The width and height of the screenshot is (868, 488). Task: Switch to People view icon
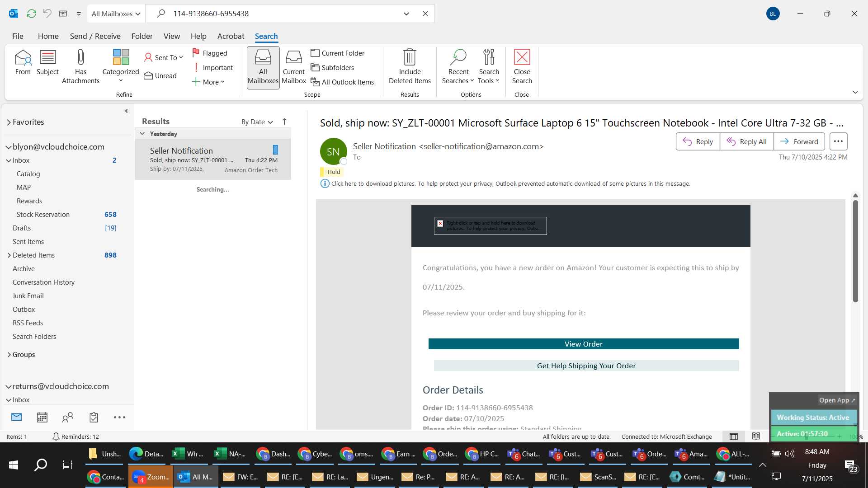click(x=68, y=417)
